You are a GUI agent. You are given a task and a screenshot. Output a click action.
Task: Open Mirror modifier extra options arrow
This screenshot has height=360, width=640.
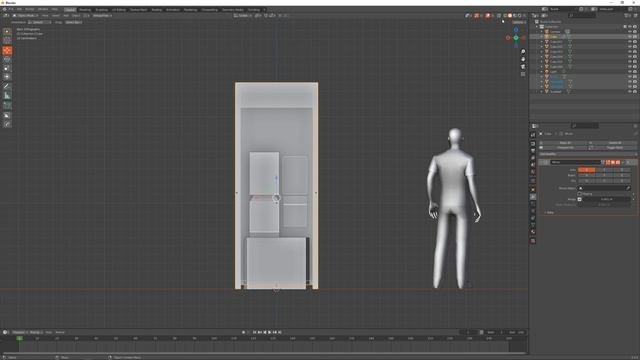click(x=623, y=162)
